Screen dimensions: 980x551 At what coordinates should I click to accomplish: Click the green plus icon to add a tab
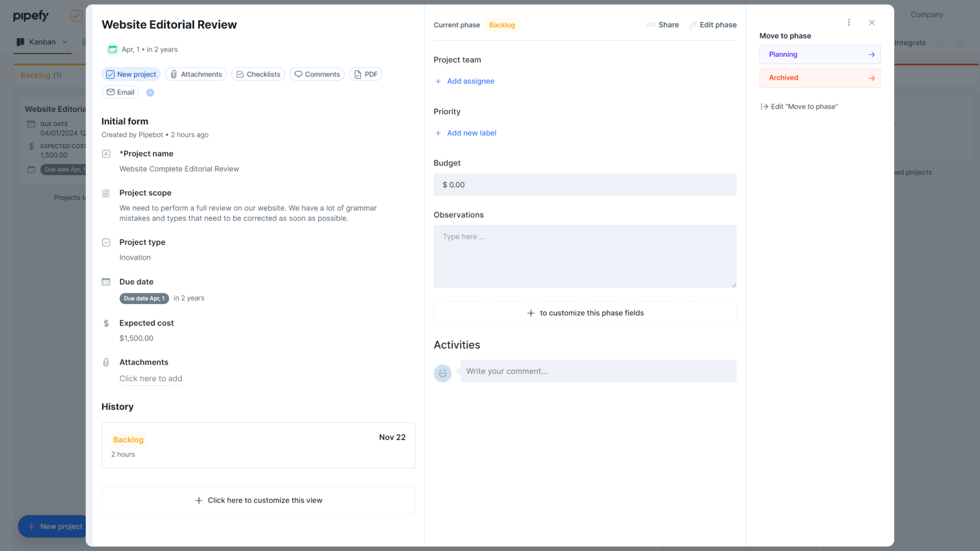pos(150,92)
